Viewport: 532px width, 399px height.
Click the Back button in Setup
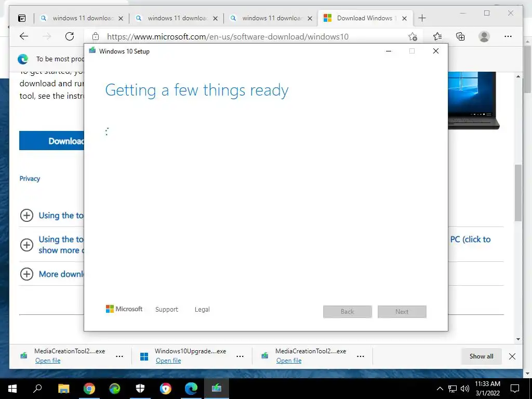[348, 312]
